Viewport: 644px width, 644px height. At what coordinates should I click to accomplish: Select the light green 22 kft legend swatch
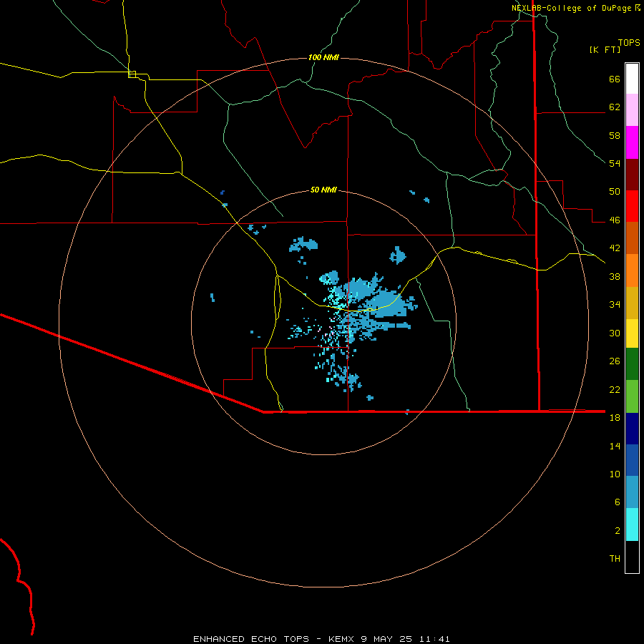(x=632, y=396)
